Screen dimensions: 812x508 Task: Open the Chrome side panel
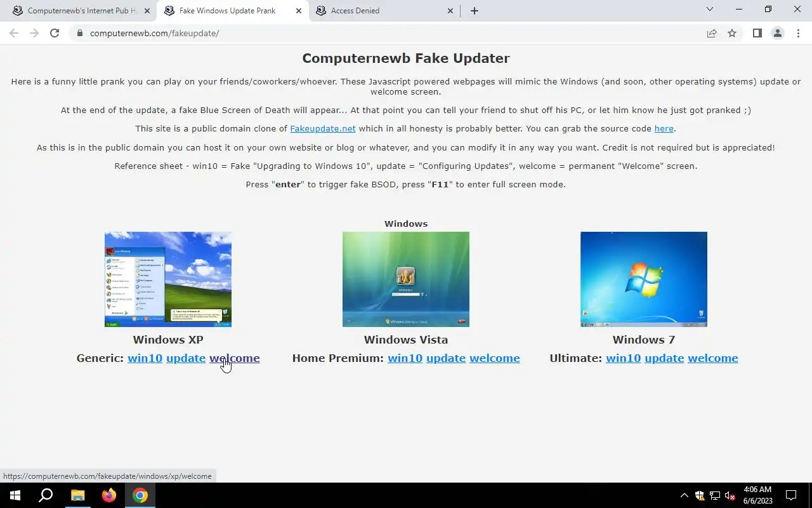pos(757,33)
